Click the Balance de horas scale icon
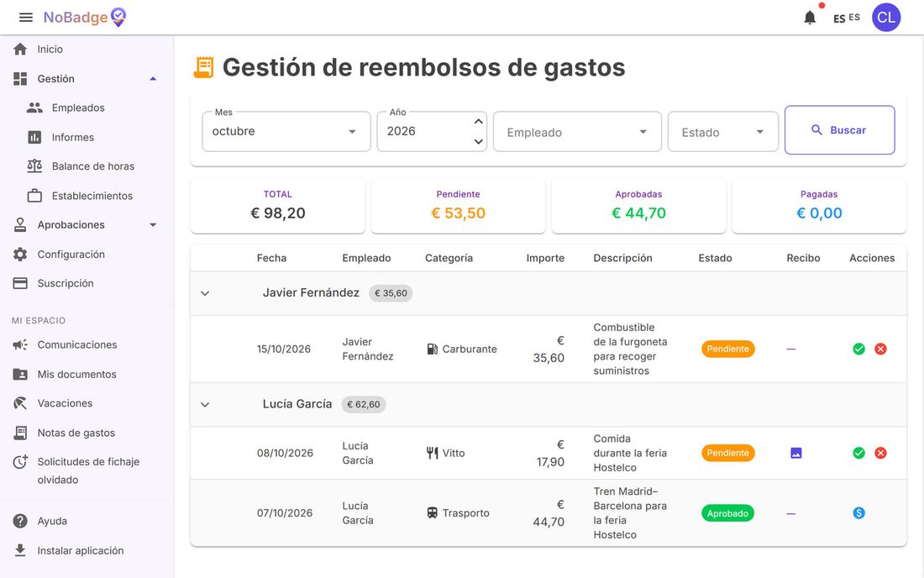 (x=34, y=166)
